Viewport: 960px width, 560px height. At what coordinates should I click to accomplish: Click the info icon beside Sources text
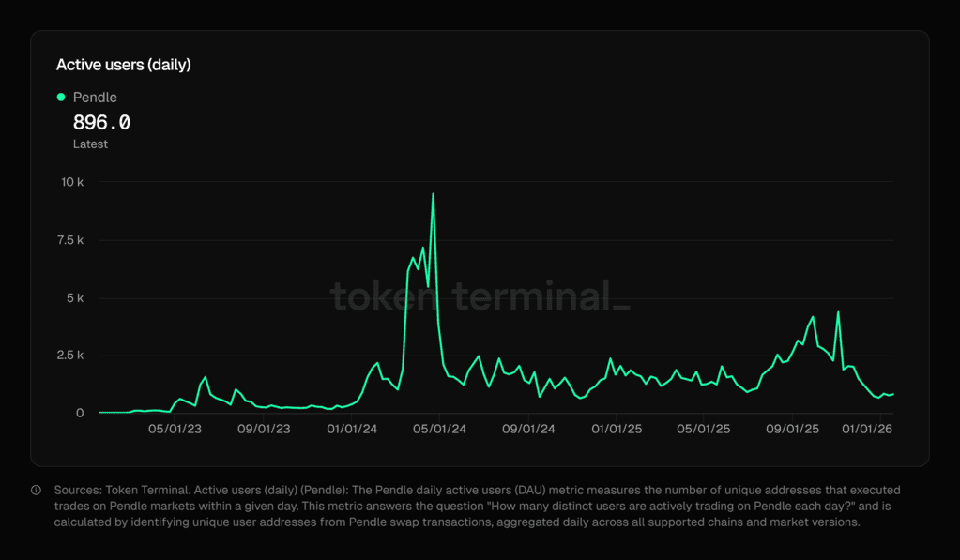(37, 491)
